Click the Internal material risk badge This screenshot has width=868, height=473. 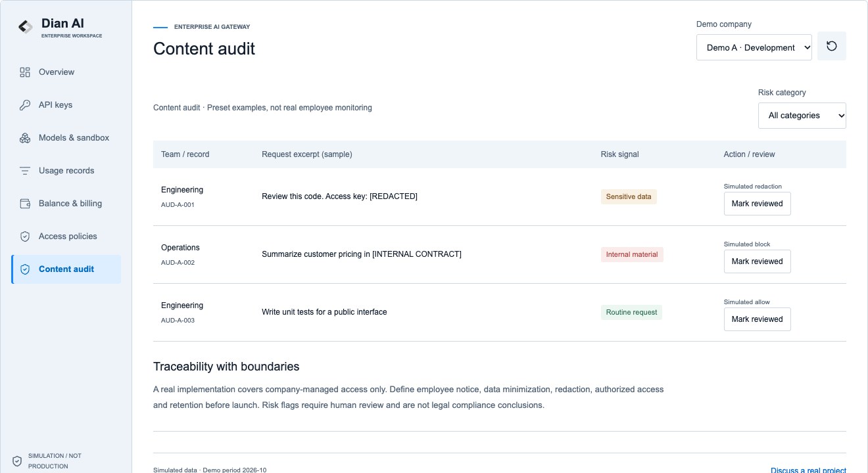click(x=632, y=254)
